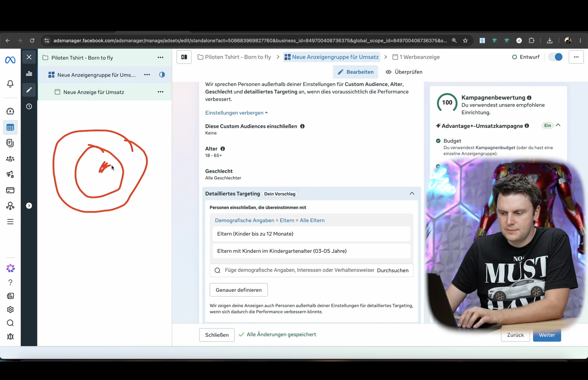Image resolution: width=588 pixels, height=380 pixels.
Task: Open the account overview gauge icon
Action: pyautogui.click(x=10, y=111)
